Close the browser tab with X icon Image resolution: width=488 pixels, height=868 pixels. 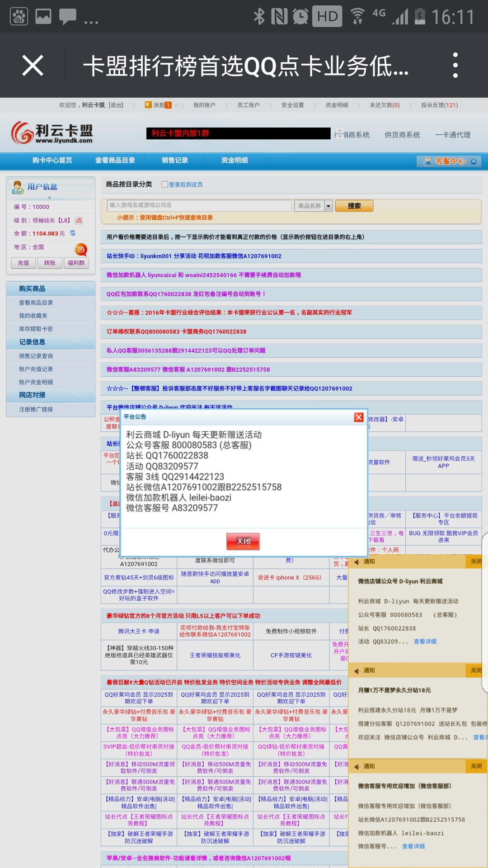pos(33,65)
